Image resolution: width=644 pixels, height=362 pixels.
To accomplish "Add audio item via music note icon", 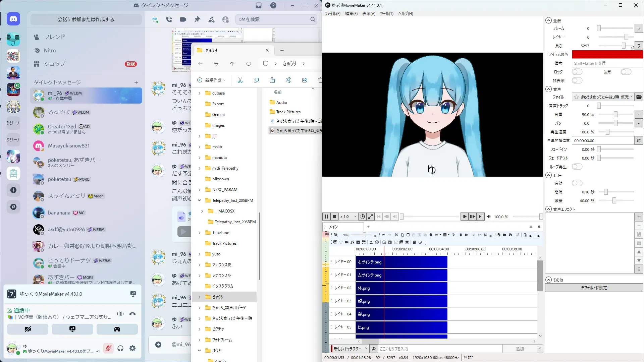I will [x=352, y=242].
